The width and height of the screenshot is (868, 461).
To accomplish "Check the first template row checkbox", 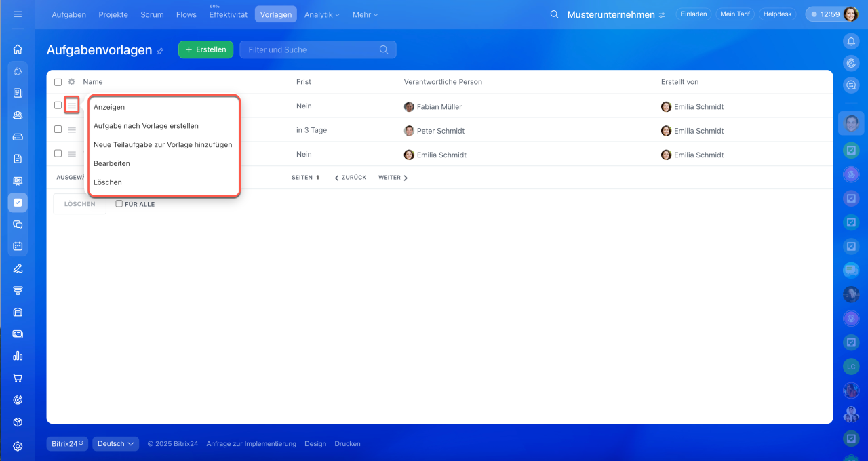I will [58, 105].
